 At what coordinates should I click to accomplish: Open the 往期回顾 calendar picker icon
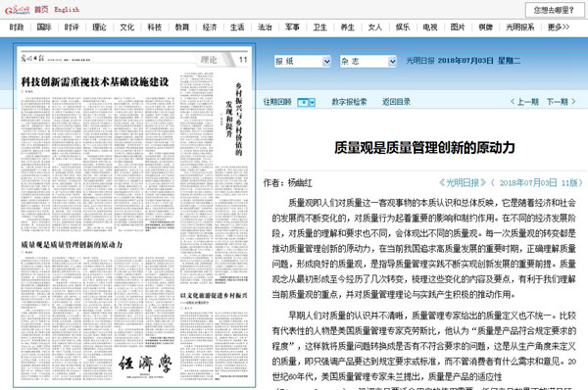tap(306, 102)
